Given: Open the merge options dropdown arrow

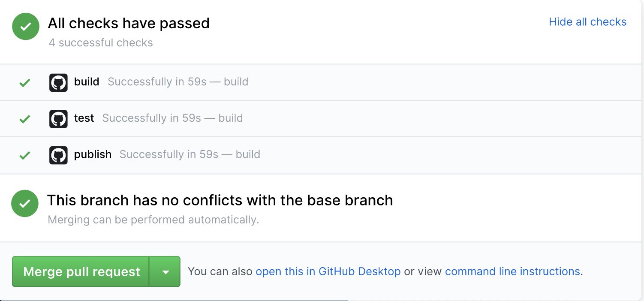Looking at the screenshot, I should coord(165,272).
